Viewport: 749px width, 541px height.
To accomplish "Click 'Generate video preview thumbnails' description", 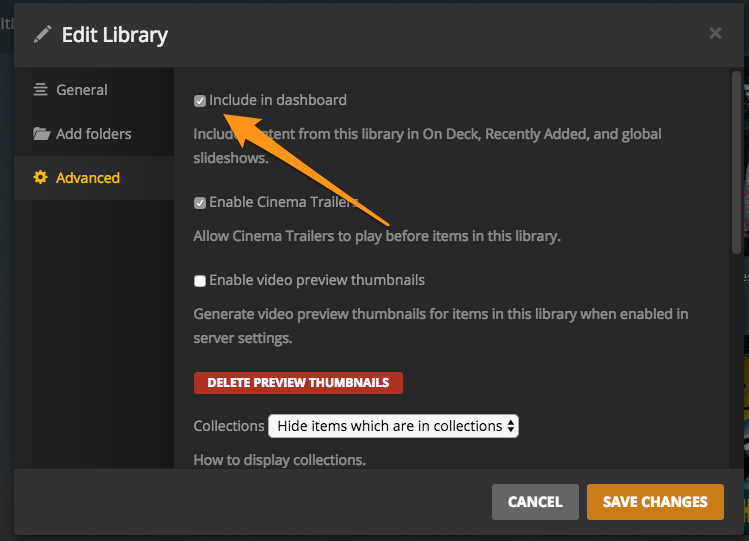I will (440, 326).
